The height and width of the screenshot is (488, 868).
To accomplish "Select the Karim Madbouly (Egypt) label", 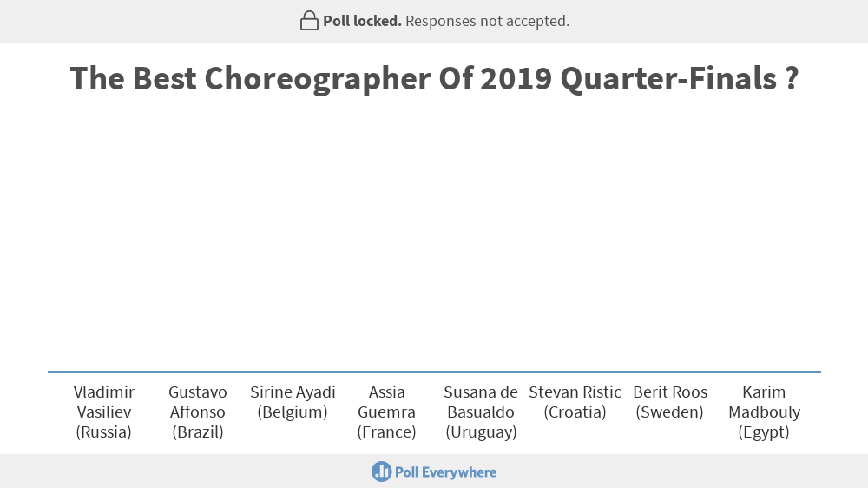I will (764, 412).
